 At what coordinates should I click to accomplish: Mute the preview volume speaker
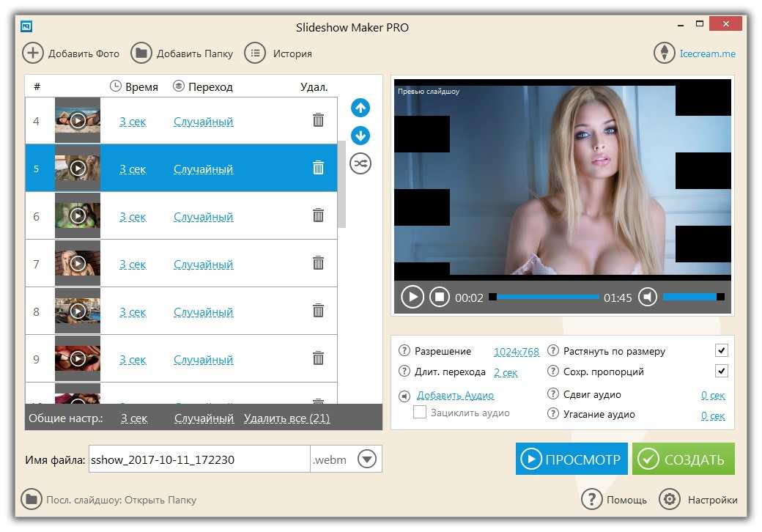click(x=647, y=297)
